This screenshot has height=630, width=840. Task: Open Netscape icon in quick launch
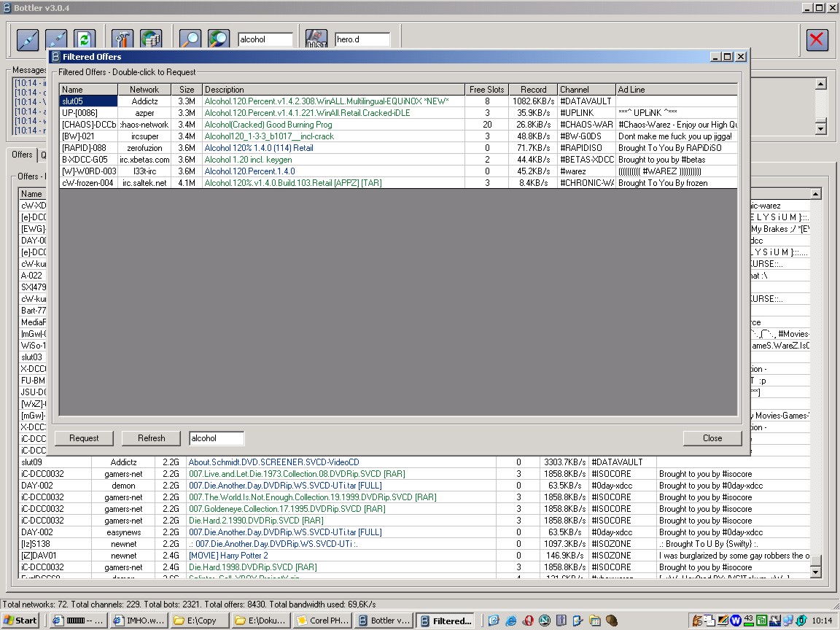(x=545, y=621)
